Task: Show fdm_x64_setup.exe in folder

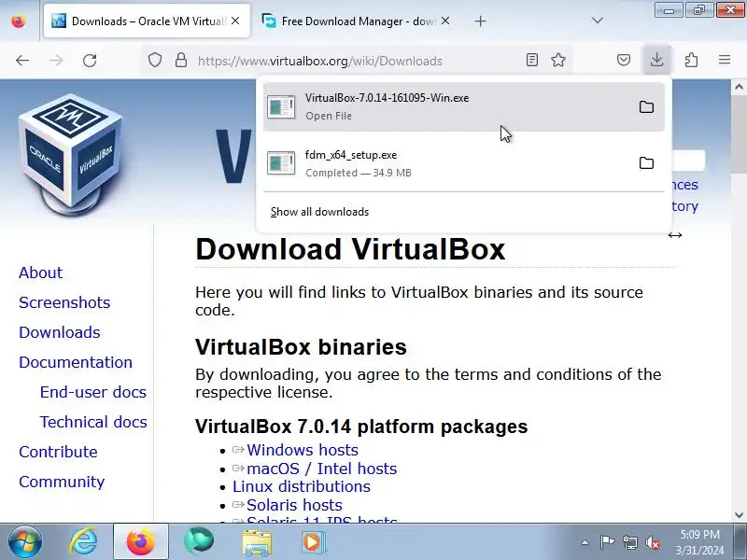Action: (x=646, y=163)
